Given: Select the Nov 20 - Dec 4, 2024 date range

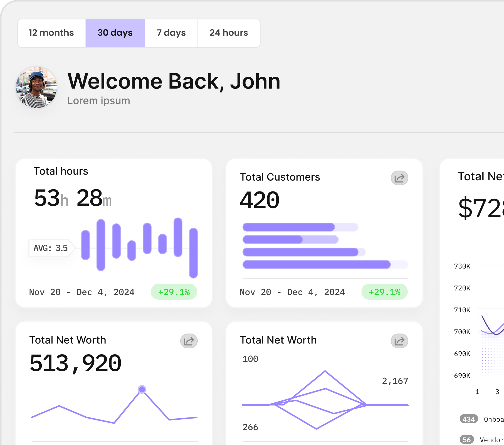Looking at the screenshot, I should point(82,292).
